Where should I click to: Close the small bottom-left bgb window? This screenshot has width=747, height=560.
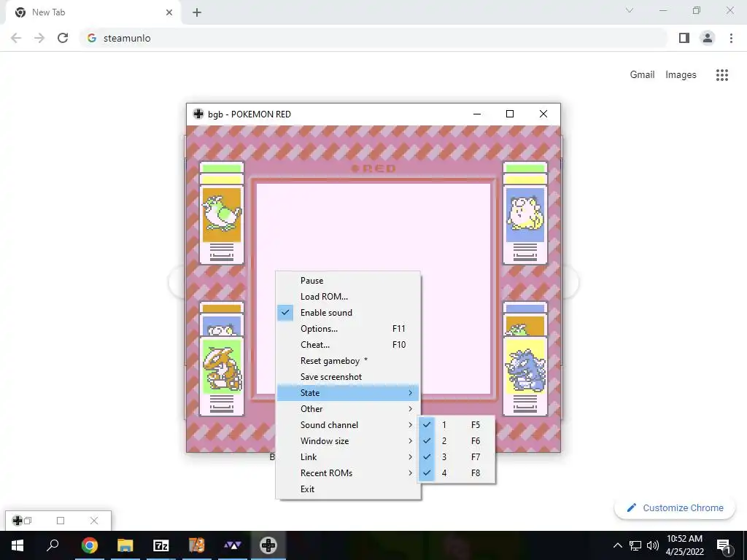tap(94, 521)
